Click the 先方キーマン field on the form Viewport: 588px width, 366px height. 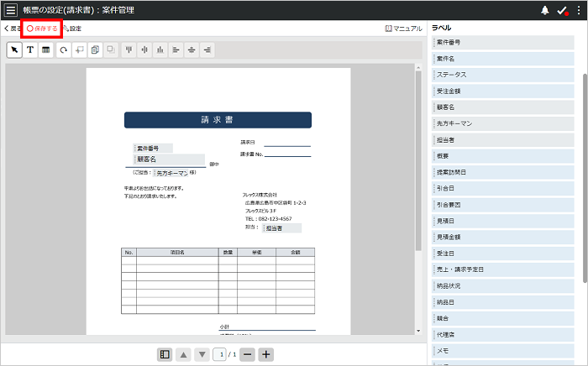coord(171,173)
